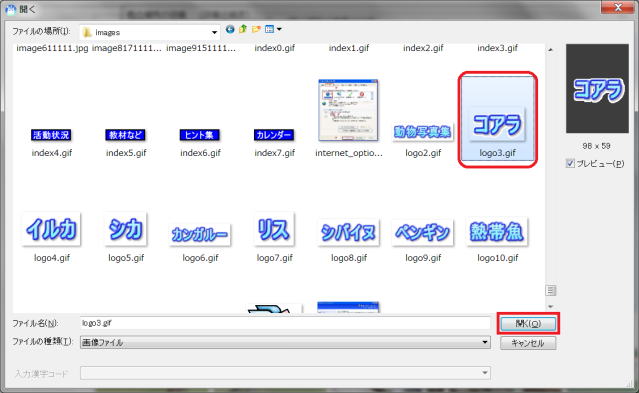Open the view menu icon
639x393 pixels.
click(269, 29)
